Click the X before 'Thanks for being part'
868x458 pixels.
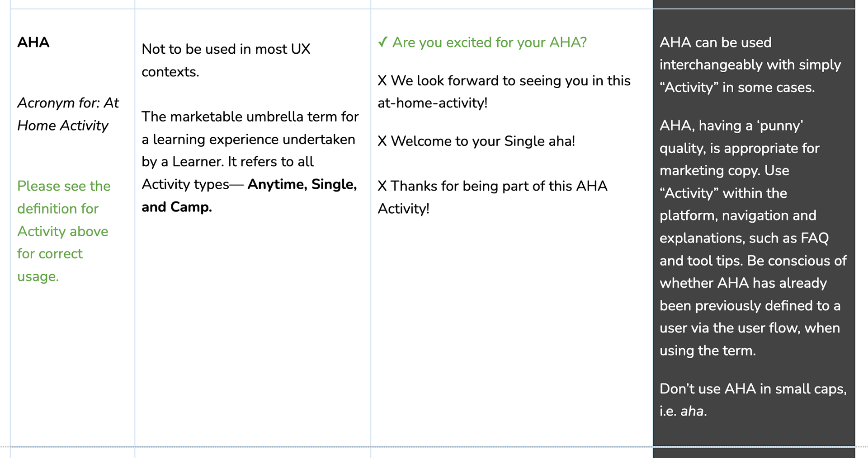click(382, 186)
